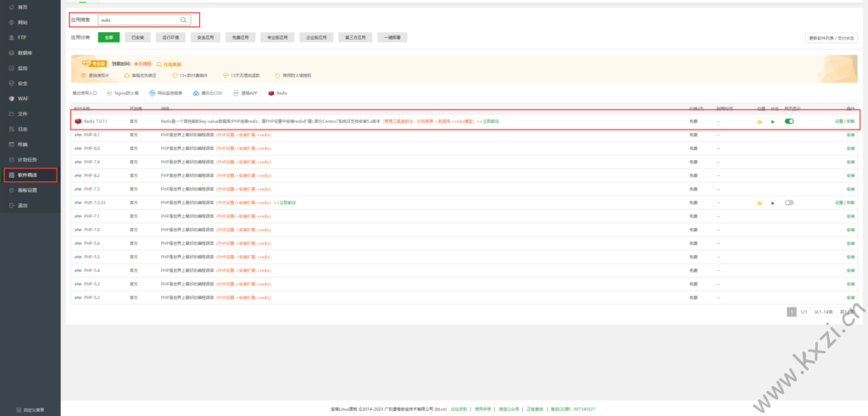Toggle Redis home page display switch

click(x=789, y=121)
